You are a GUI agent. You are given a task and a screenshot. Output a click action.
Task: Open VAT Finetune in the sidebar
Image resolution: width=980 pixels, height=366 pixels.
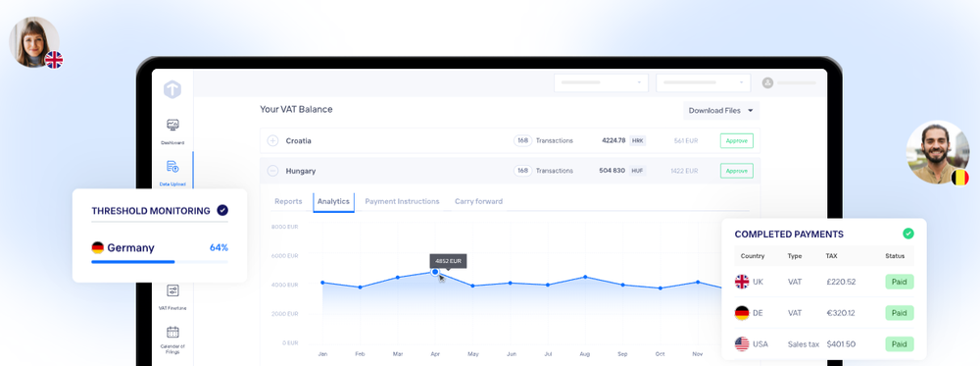172,290
